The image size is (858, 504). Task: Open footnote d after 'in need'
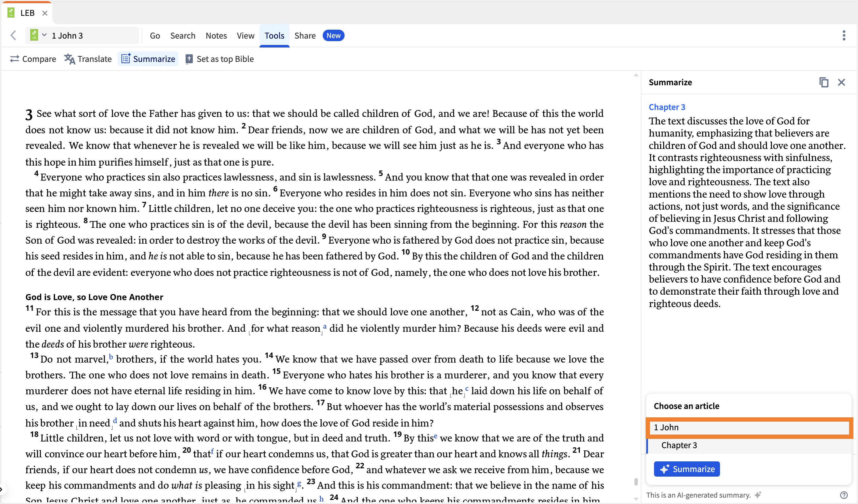pyautogui.click(x=115, y=420)
